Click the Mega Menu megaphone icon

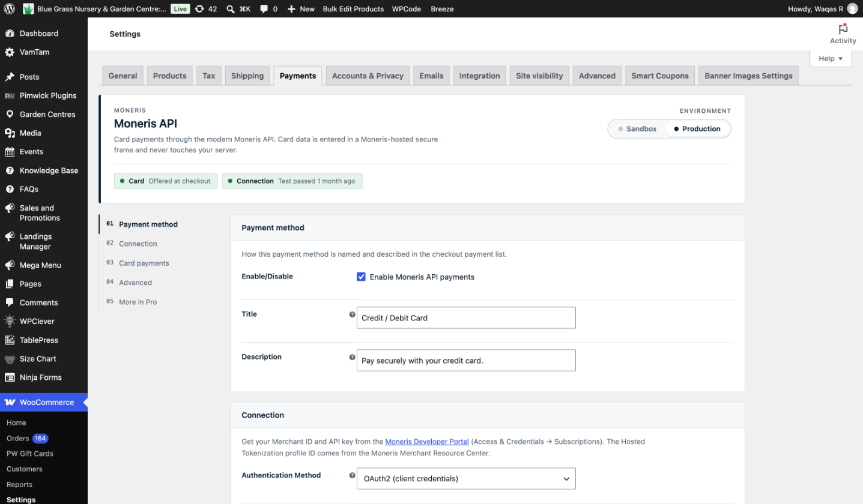pyautogui.click(x=10, y=265)
